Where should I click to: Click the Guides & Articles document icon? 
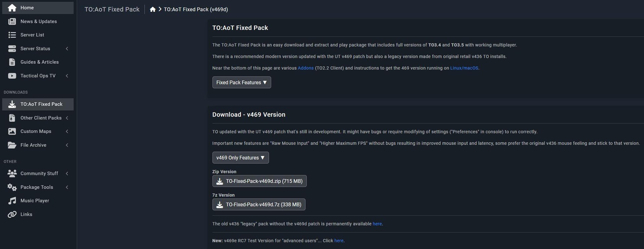coord(12,62)
